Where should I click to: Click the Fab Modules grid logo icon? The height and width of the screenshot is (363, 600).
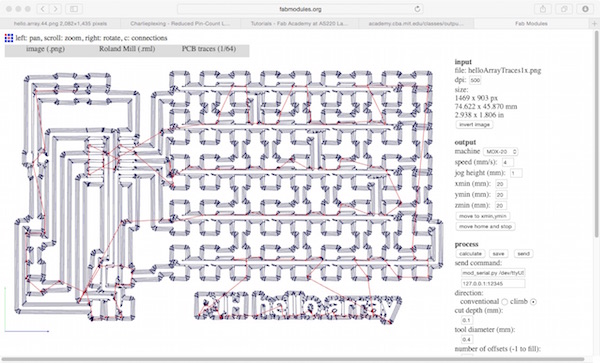(x=8, y=38)
